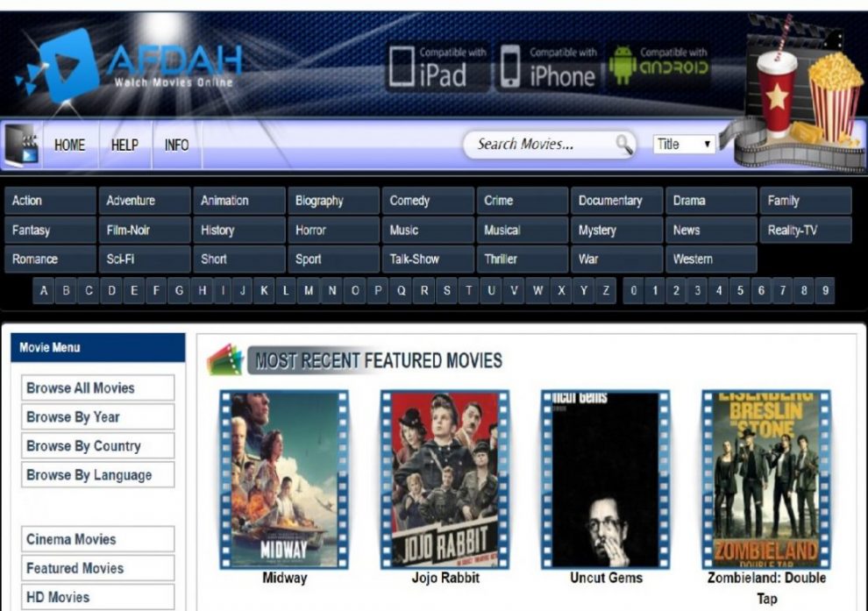Open HD Movies in Movie Menu
This screenshot has width=868, height=611.
pyautogui.click(x=98, y=597)
